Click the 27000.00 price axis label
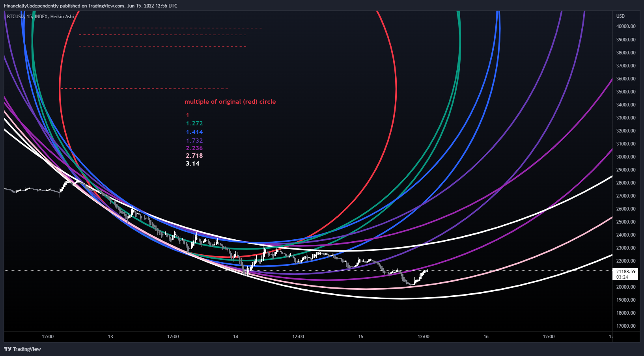644x356 pixels. point(626,196)
